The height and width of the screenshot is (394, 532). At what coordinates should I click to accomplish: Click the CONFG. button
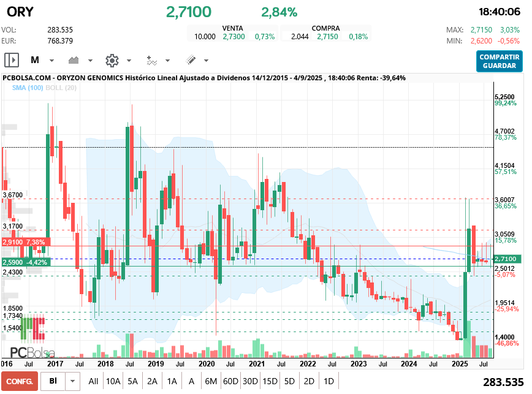[20, 382]
